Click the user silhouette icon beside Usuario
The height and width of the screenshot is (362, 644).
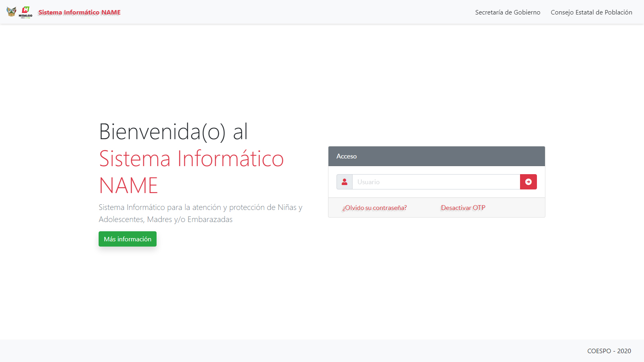click(345, 182)
